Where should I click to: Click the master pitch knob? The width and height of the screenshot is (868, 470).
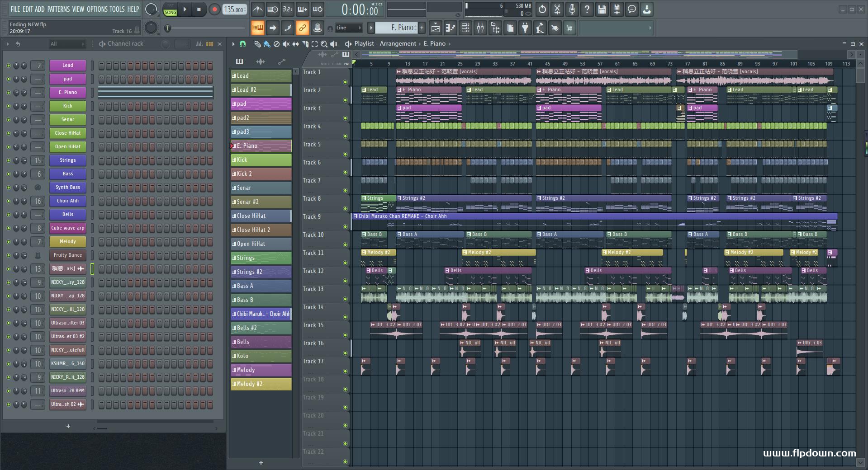[x=151, y=28]
